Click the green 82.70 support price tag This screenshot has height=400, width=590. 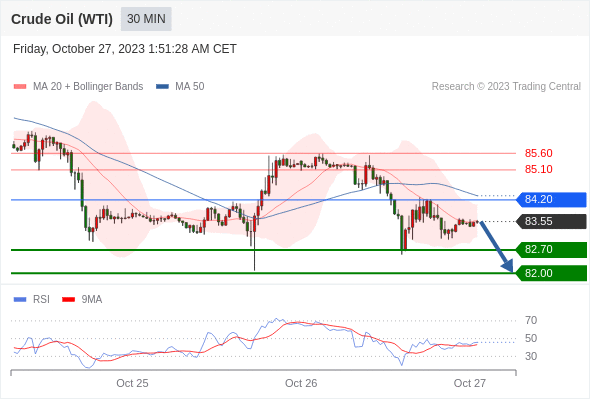pyautogui.click(x=551, y=249)
